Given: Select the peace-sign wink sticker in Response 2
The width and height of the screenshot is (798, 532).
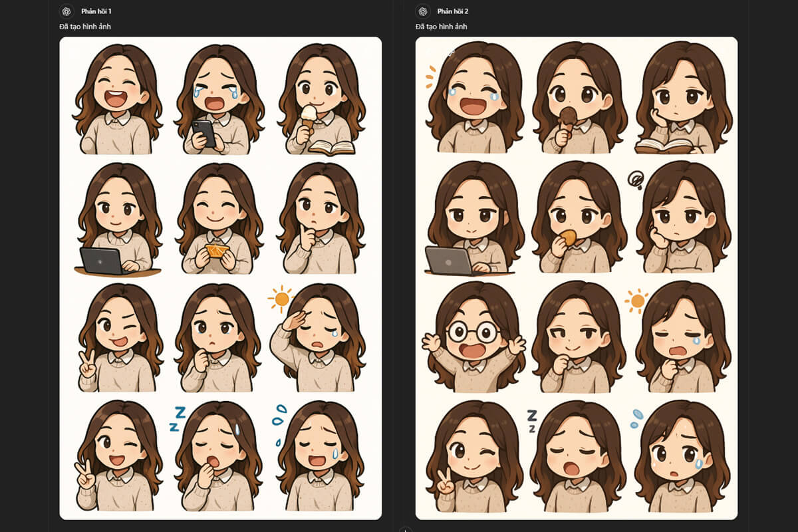Looking at the screenshot, I should [473, 459].
